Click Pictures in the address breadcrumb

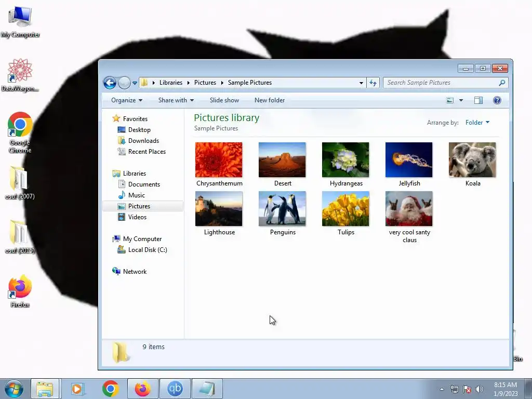(205, 83)
